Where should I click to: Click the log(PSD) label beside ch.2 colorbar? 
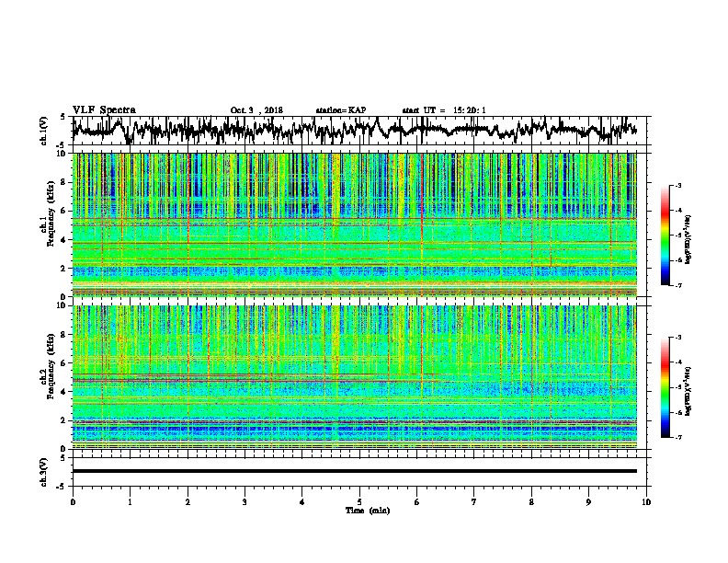point(688,390)
